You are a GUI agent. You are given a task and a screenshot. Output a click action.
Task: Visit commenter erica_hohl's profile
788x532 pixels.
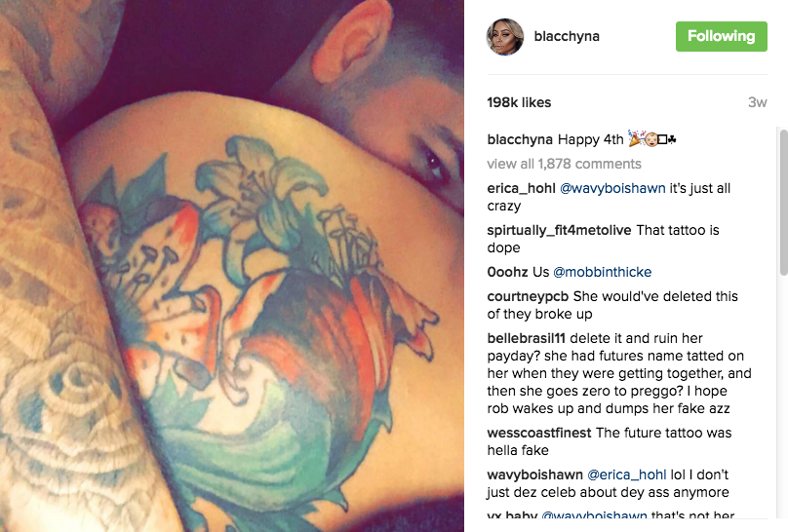[x=521, y=188]
